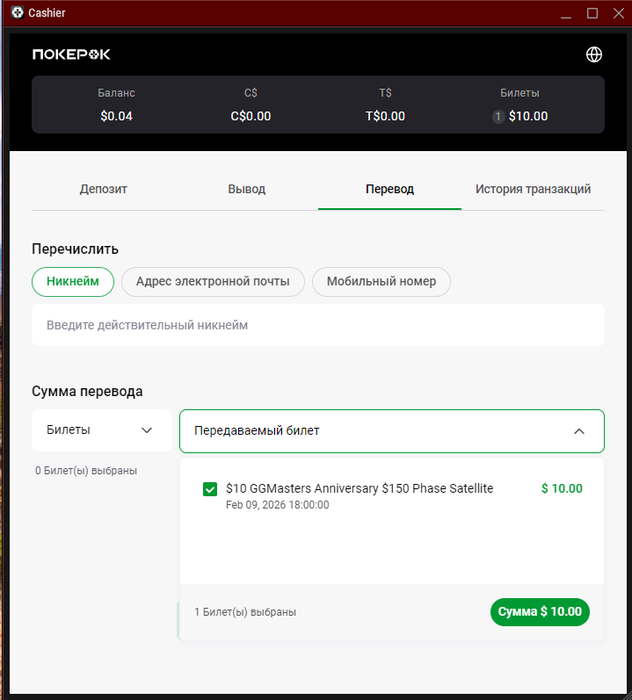Open the Билеты currency dropdown
The image size is (632, 700).
pyautogui.click(x=101, y=430)
